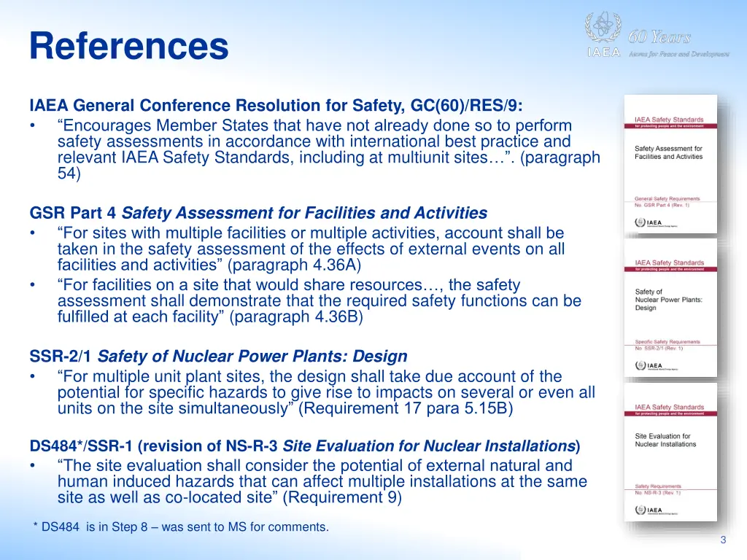Select the GSR Part 4 heading
This screenshot has width=747, height=560.
pos(258,213)
